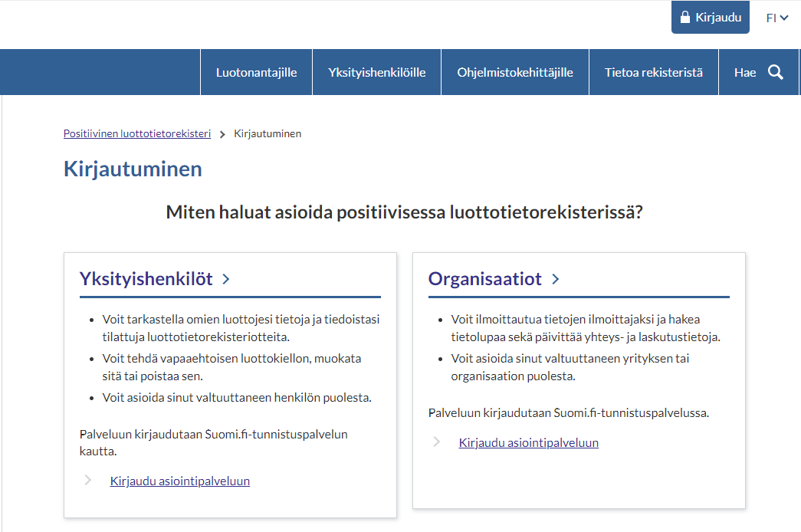801x532 pixels.
Task: Follow the Positiivinen luottotietorekisteri breadcrumb link
Action: pyautogui.click(x=137, y=133)
